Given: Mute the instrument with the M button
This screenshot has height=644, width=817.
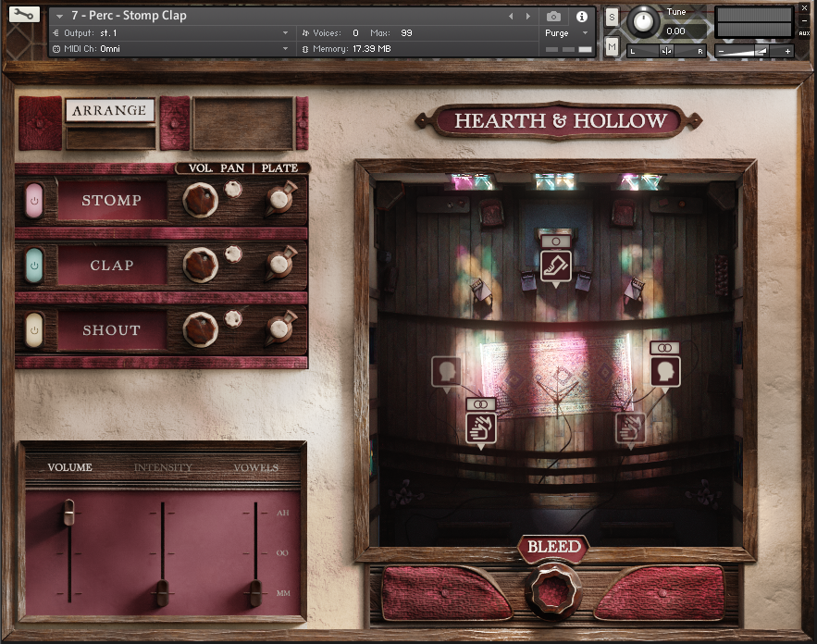Looking at the screenshot, I should click(x=612, y=47).
